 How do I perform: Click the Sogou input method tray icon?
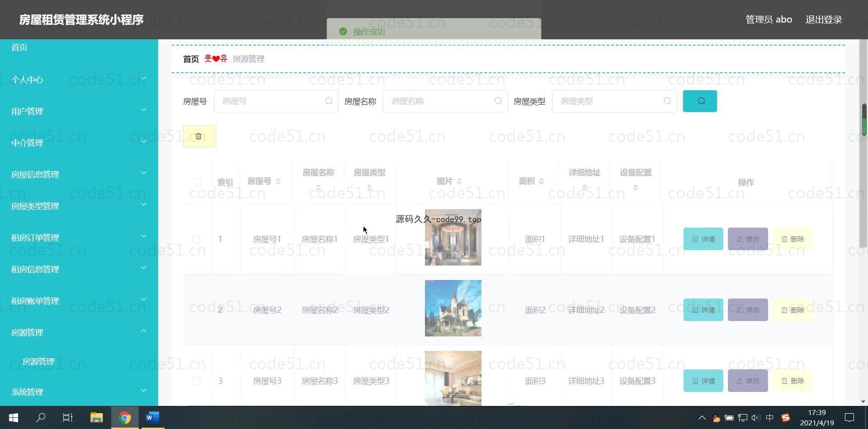785,418
